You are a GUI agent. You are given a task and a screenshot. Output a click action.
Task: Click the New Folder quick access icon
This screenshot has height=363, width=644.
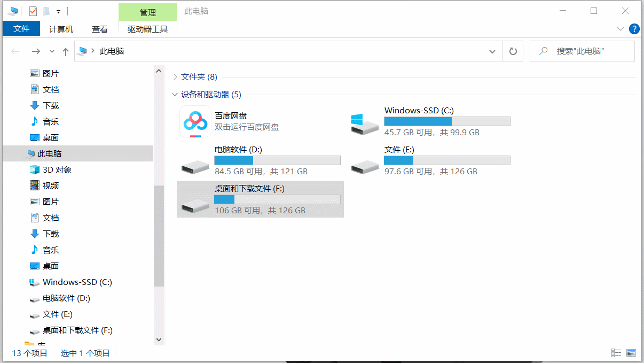[x=46, y=11]
